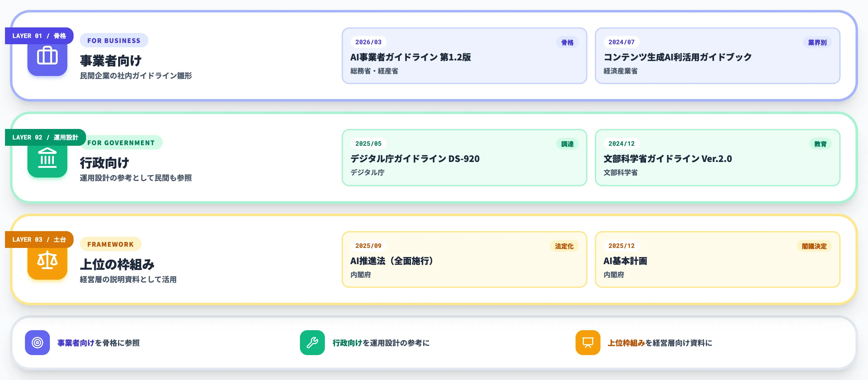Select the LAYER 02 / 運用設計 badge
This screenshot has width=868, height=380.
45,137
